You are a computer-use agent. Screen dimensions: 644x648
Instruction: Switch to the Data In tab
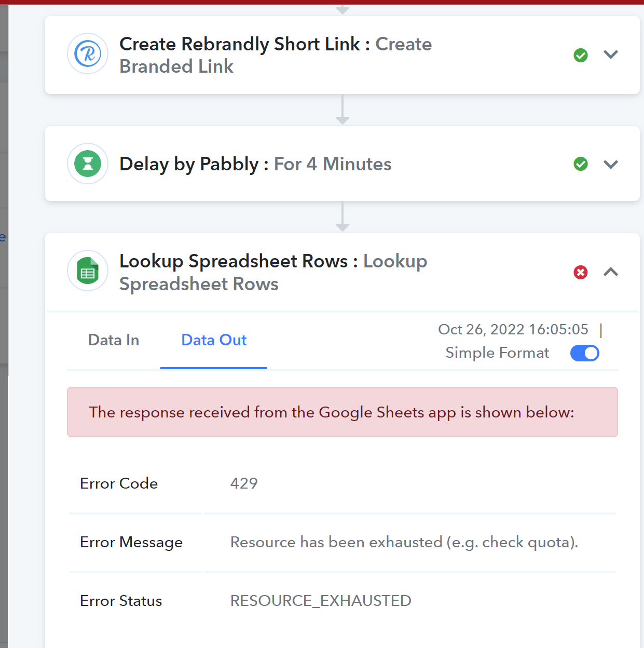tap(114, 340)
